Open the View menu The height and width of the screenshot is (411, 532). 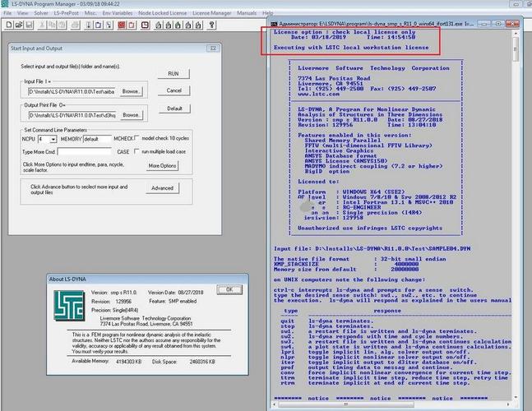[x=23, y=13]
